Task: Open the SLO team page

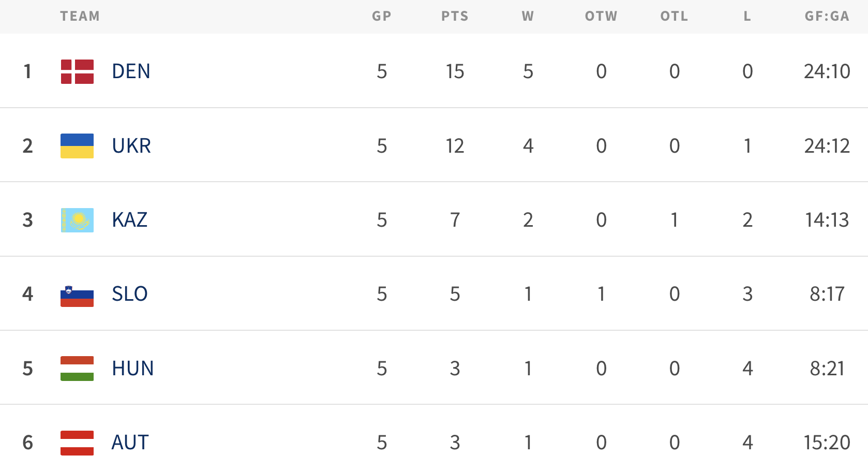Action: coord(130,294)
